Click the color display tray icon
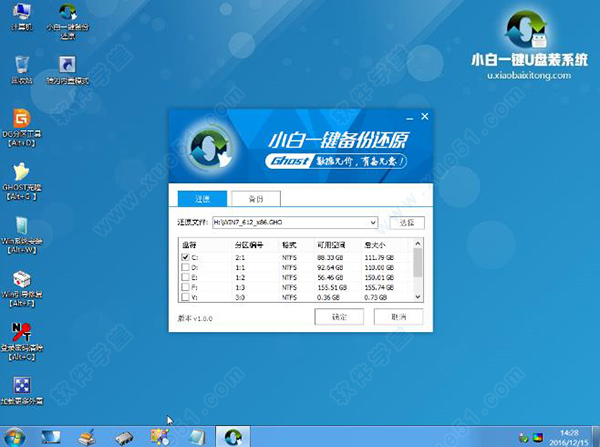600x447 pixels. pos(538,437)
